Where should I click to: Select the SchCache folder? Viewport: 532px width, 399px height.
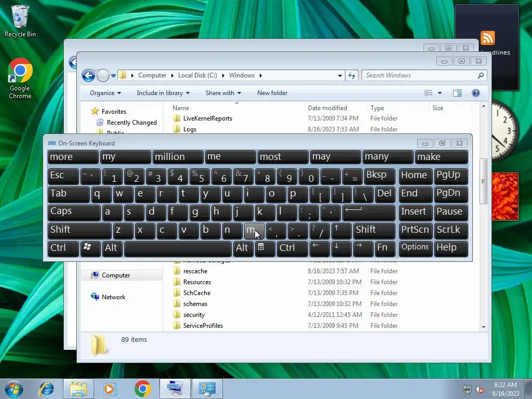click(x=197, y=293)
